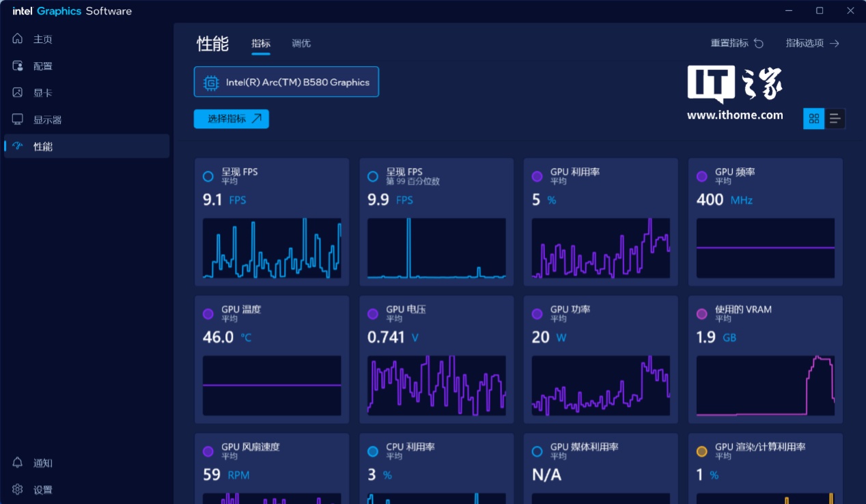The image size is (866, 504).
Task: Click the 使用的 VRAM pink color dot
Action: pyautogui.click(x=701, y=313)
